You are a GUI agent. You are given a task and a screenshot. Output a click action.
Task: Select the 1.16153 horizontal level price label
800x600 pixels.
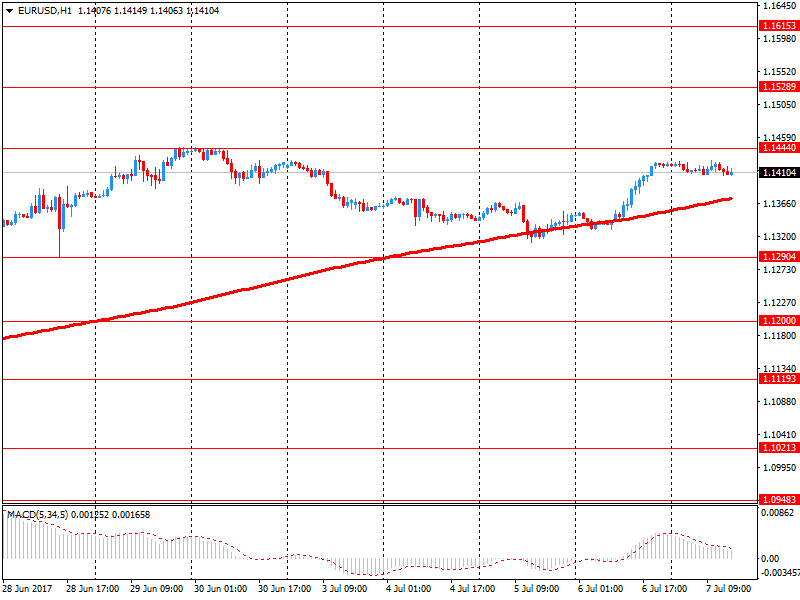pos(779,26)
